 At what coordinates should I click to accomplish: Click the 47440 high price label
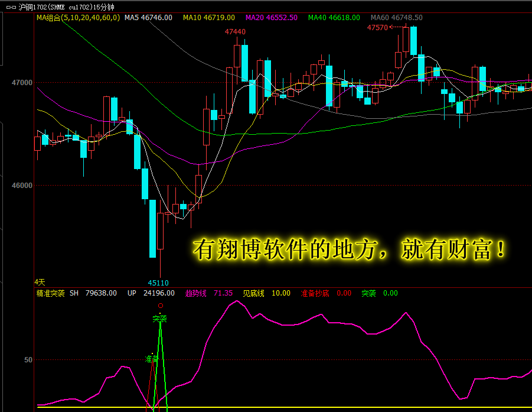235,31
